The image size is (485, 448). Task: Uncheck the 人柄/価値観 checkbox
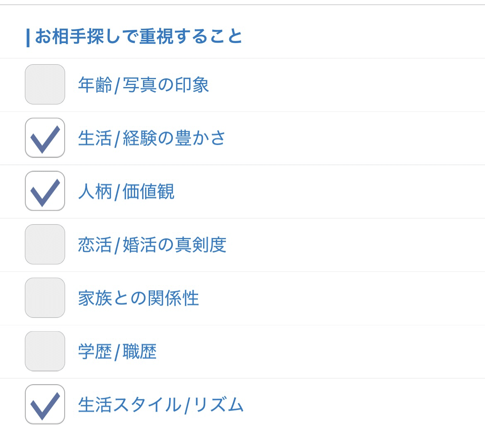(x=45, y=191)
